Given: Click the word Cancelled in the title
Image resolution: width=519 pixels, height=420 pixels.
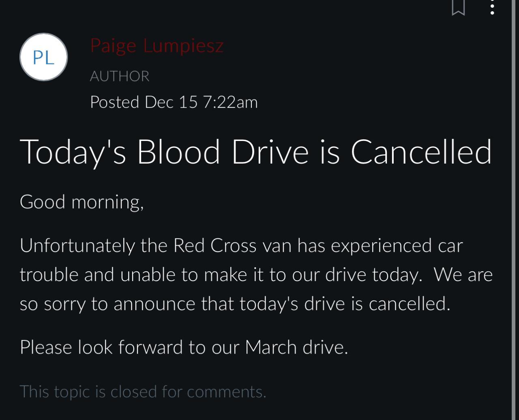Looking at the screenshot, I should coord(421,152).
